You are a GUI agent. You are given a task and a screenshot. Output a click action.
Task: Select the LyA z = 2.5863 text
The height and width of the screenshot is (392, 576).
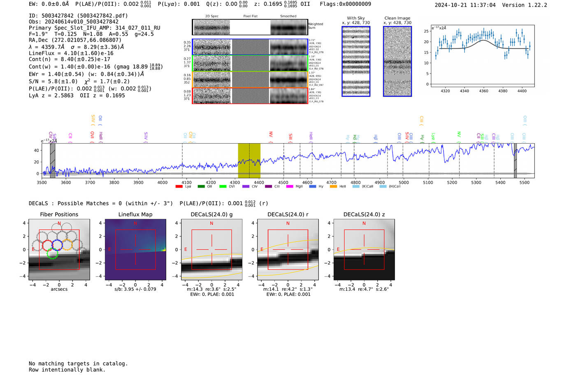51,95
